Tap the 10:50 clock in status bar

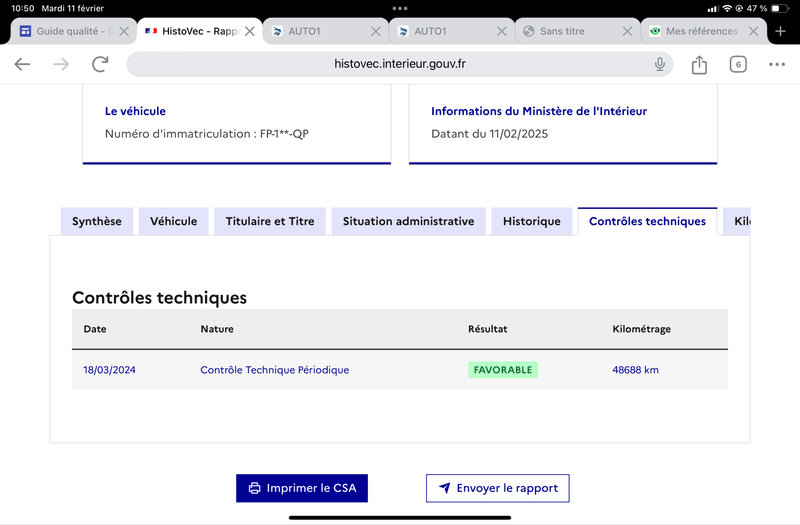22,8
